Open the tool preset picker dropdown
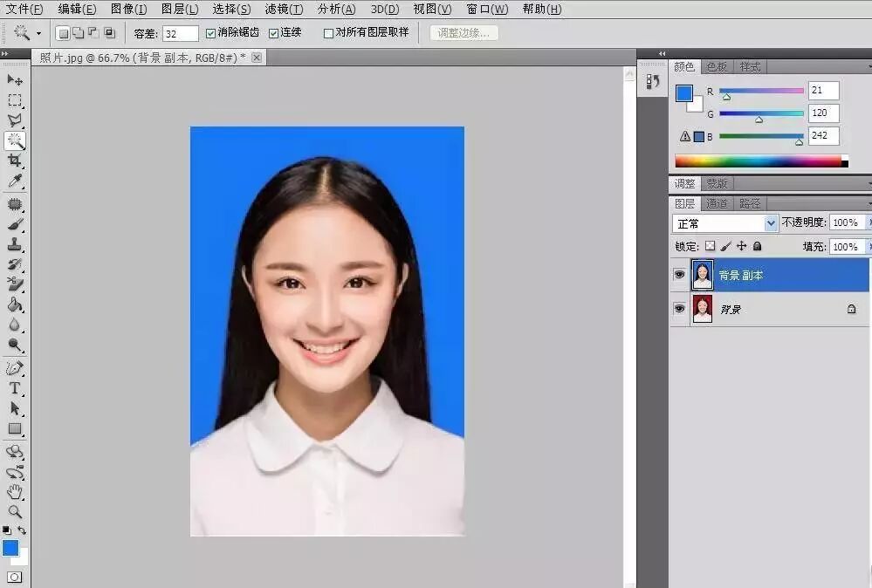The width and height of the screenshot is (872, 588). pyautogui.click(x=38, y=33)
